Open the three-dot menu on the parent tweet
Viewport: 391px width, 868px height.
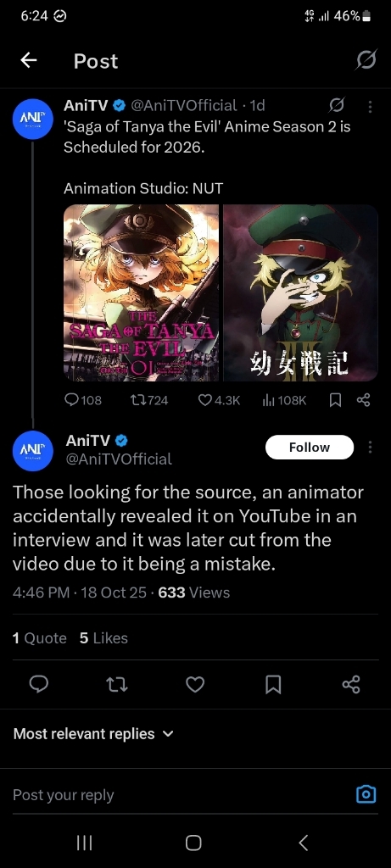click(370, 106)
